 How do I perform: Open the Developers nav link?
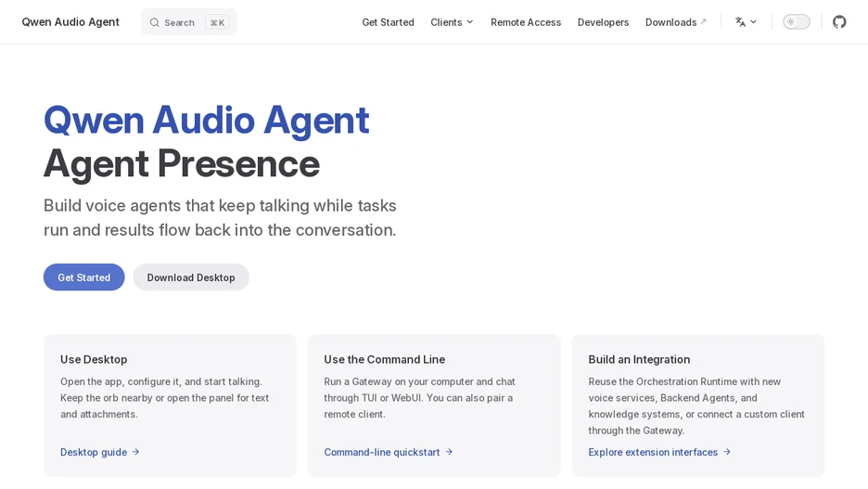(x=603, y=22)
